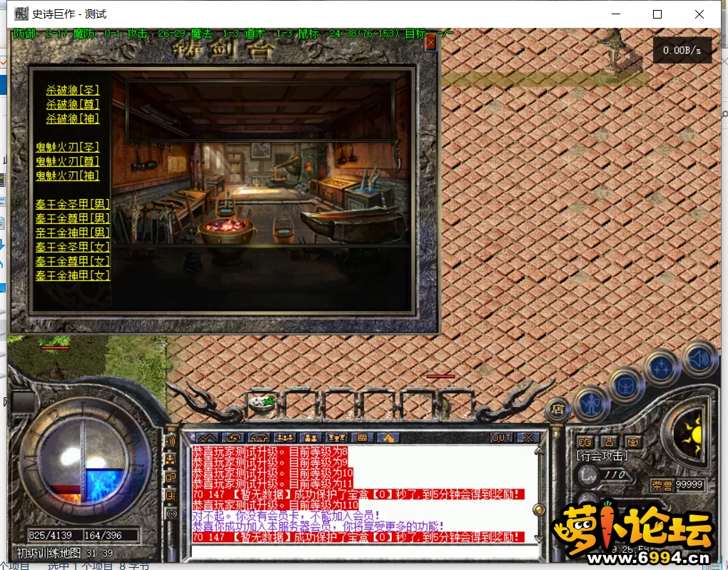The width and height of the screenshot is (728, 570).
Task: Click the mask-like icon right of person icon
Action: click(x=633, y=442)
